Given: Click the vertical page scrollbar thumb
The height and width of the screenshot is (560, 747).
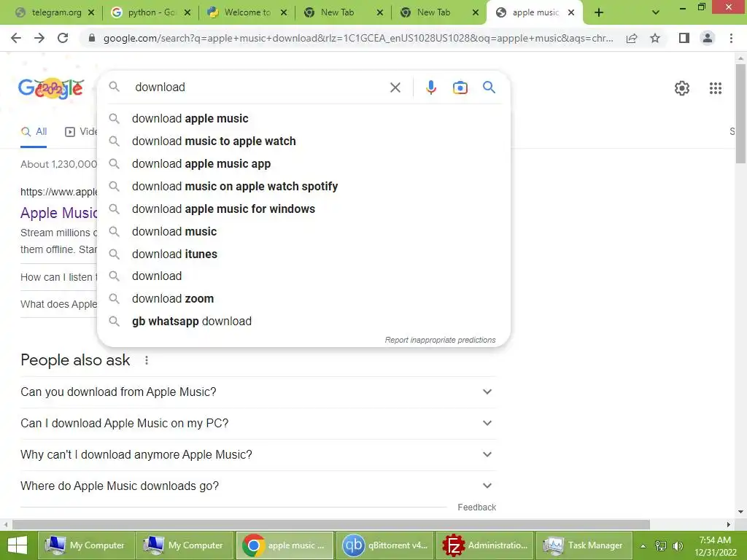Looking at the screenshot, I should point(740,114).
